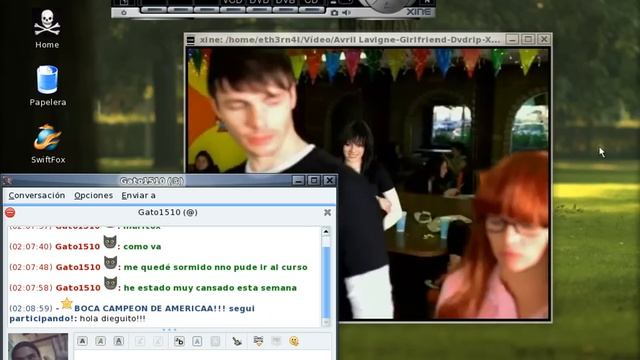Screen dimensions: 640x360
Task: Click star emoticon in 02:08:59 message
Action: [67, 303]
